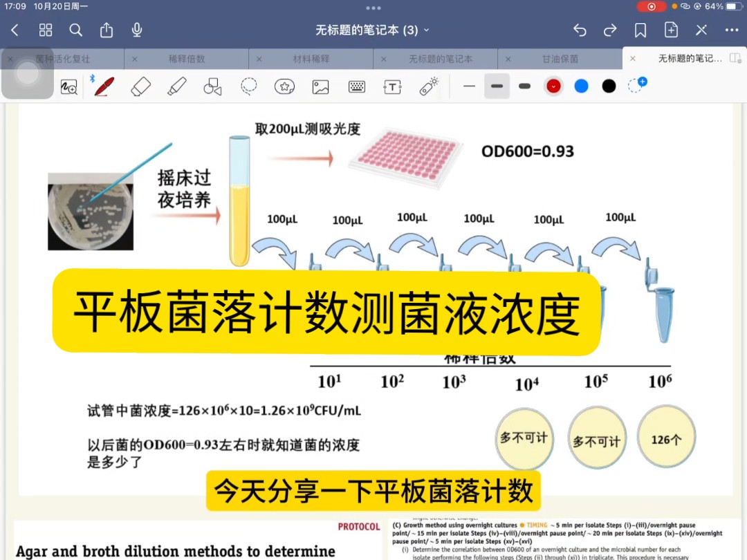Switch to the 材料稀释 tab

pyautogui.click(x=311, y=59)
